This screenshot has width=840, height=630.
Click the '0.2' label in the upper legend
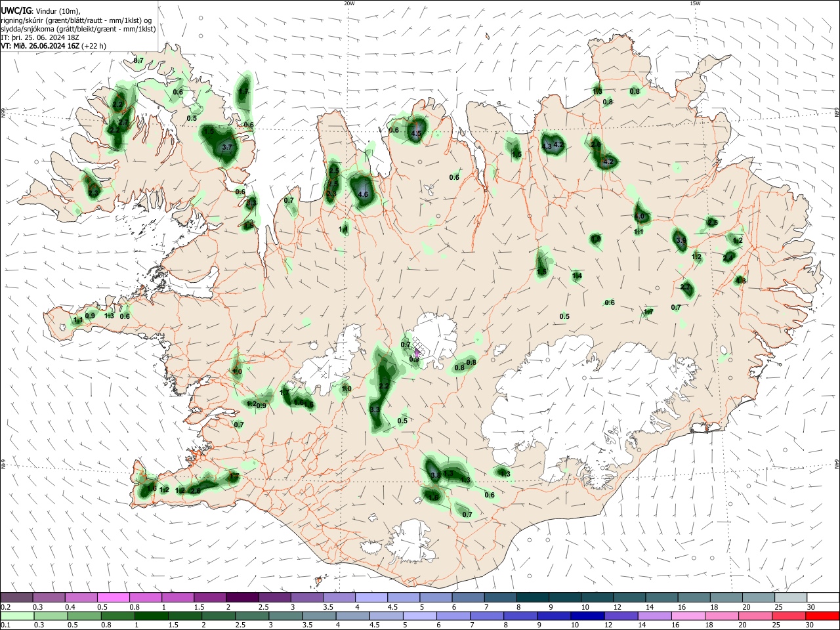point(6,607)
